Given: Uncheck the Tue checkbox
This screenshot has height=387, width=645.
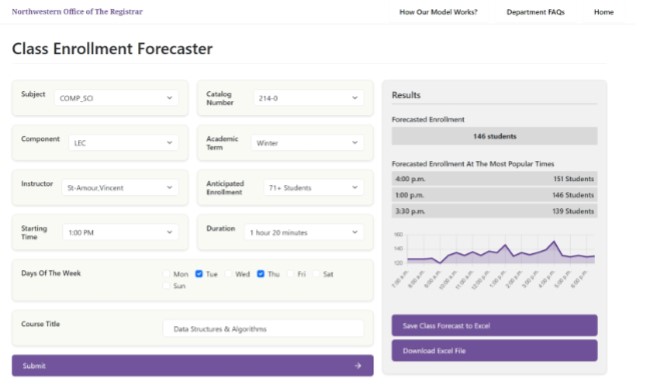Looking at the screenshot, I should click(199, 274).
